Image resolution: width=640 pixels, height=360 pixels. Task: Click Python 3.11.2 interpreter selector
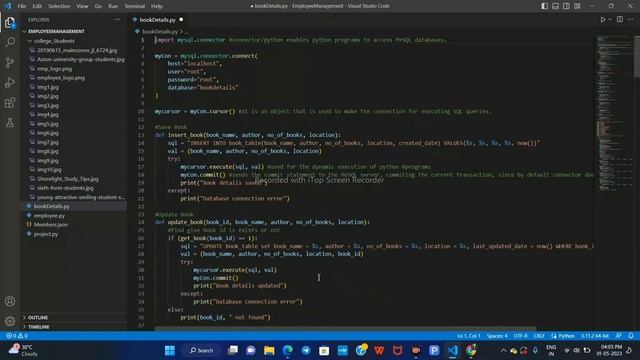(595, 336)
